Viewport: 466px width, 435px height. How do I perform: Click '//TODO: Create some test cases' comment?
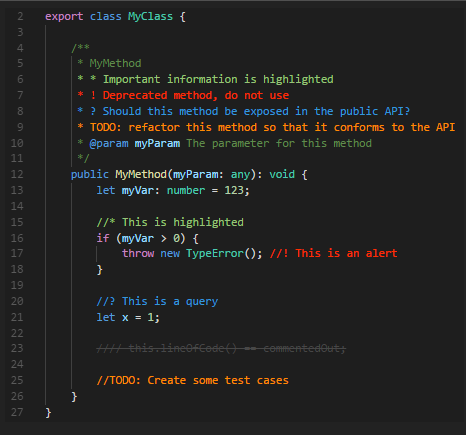[192, 380]
